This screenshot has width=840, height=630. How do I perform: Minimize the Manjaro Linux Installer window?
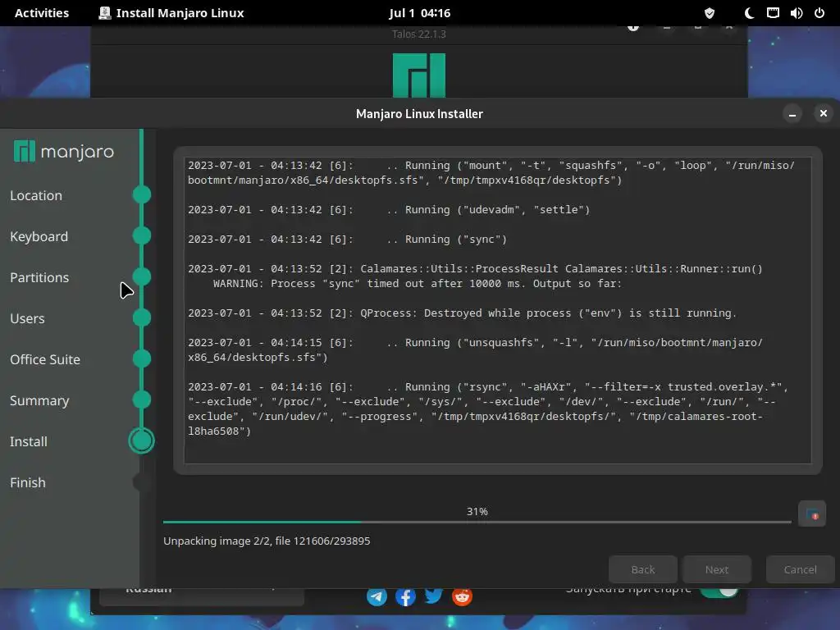coord(792,113)
